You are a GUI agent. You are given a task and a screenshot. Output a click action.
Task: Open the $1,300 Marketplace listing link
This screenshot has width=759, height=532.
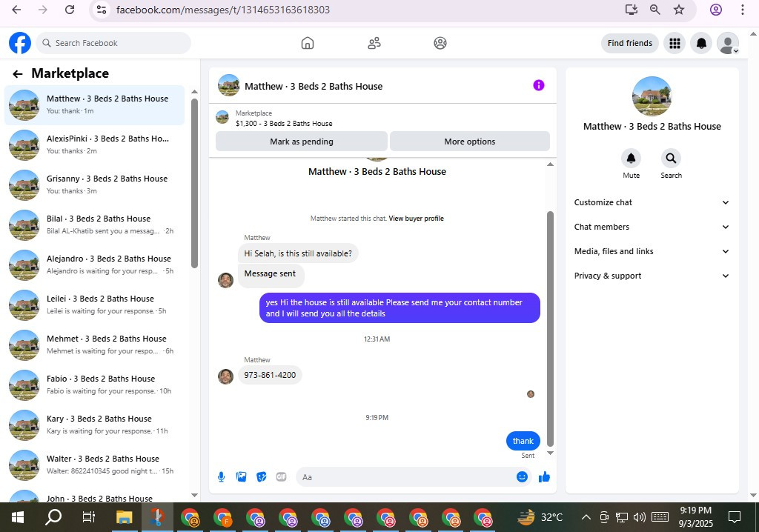pyautogui.click(x=284, y=124)
